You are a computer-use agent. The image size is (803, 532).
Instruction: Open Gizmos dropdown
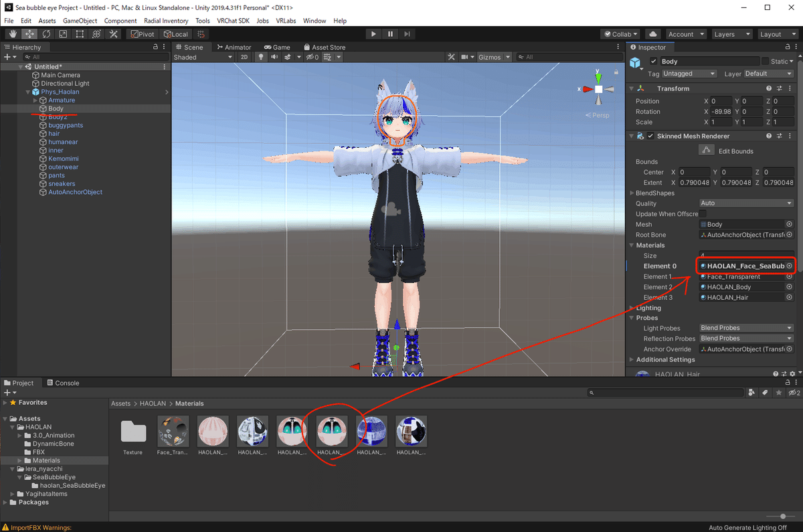pos(494,58)
